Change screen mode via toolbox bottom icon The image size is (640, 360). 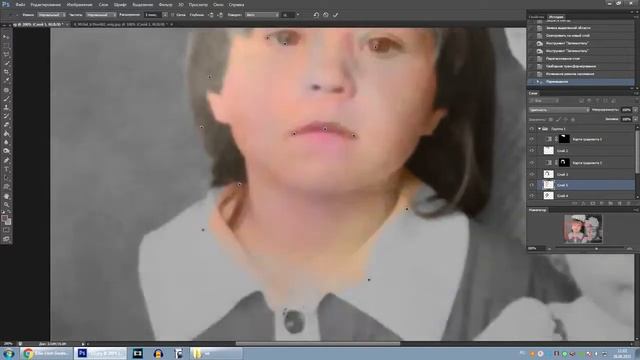tap(6, 239)
